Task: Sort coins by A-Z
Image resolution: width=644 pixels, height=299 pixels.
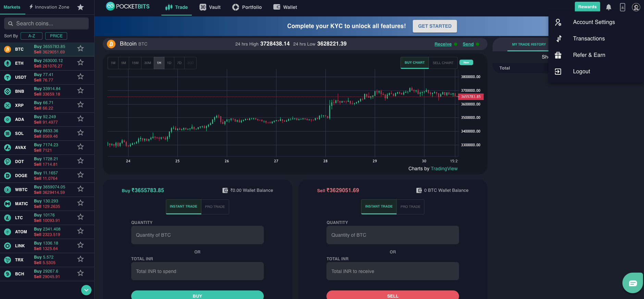Action: click(x=32, y=36)
